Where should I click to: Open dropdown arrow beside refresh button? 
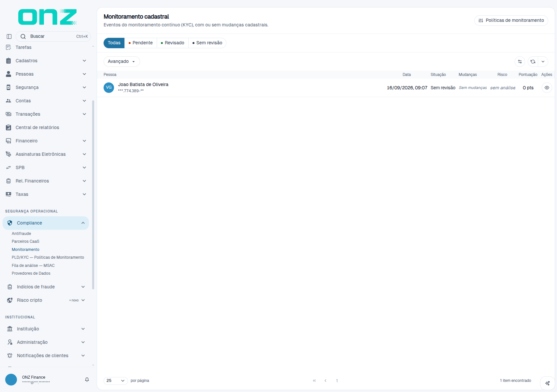pos(543,62)
